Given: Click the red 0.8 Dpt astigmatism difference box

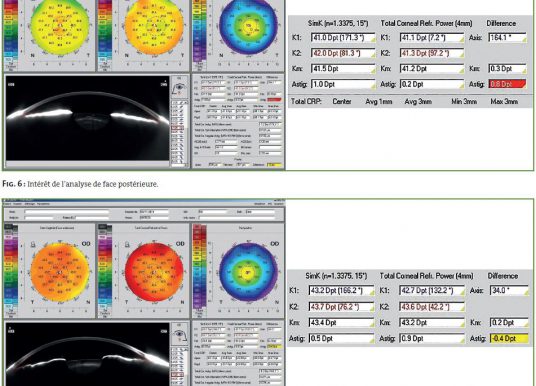Looking at the screenshot, I should click(x=507, y=84).
